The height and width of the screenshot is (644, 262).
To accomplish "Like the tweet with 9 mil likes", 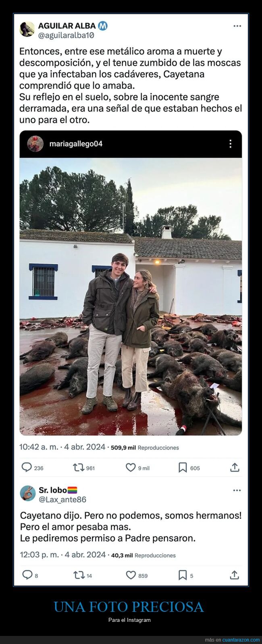I will pyautogui.click(x=131, y=467).
